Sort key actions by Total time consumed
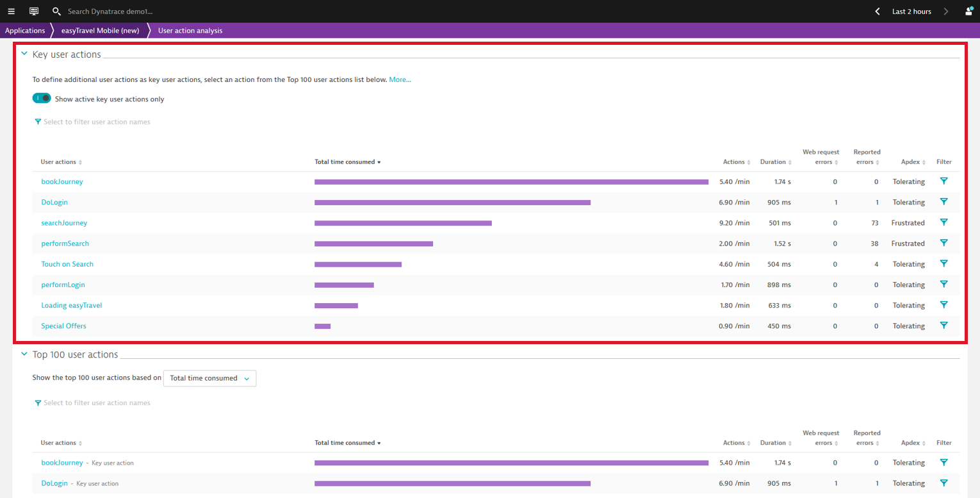 coord(348,162)
